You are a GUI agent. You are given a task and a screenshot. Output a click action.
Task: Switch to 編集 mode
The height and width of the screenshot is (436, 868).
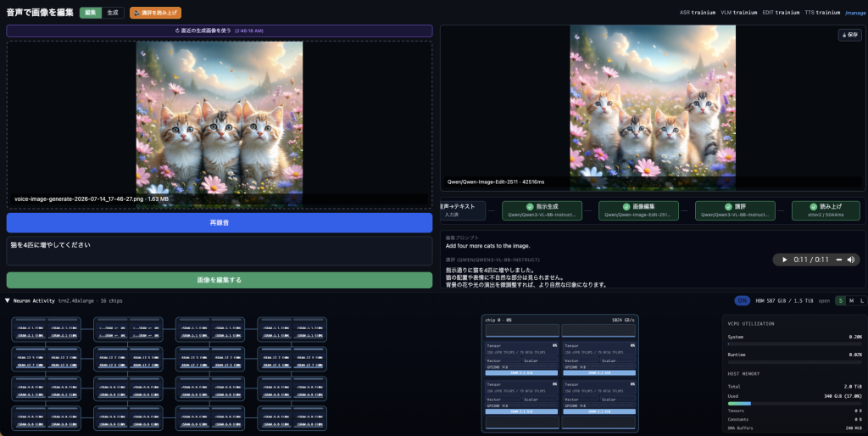pyautogui.click(x=91, y=12)
